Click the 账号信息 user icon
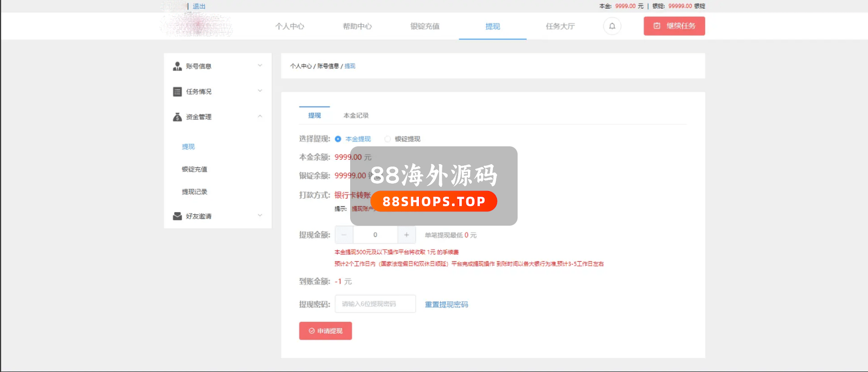868x372 pixels. point(177,66)
